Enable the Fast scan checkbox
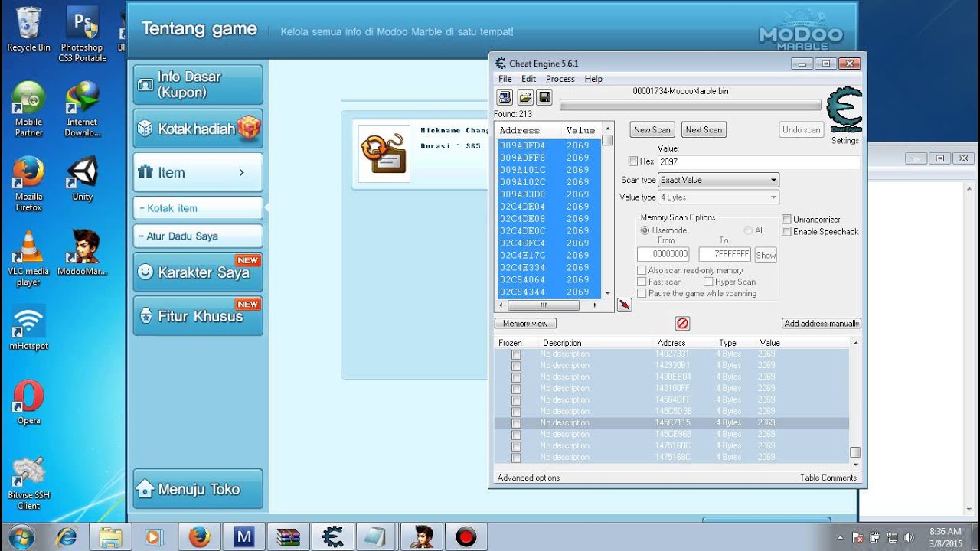The height and width of the screenshot is (551, 980). (x=642, y=282)
